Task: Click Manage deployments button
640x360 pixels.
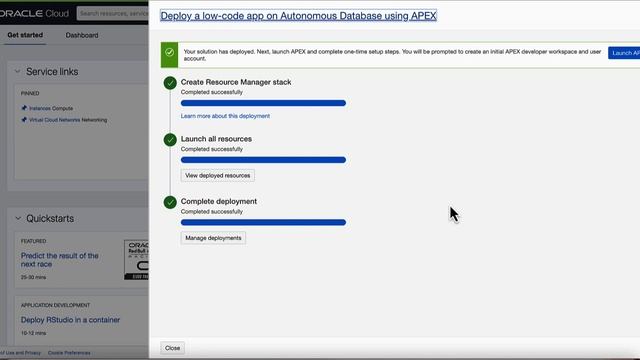Action: pos(213,238)
